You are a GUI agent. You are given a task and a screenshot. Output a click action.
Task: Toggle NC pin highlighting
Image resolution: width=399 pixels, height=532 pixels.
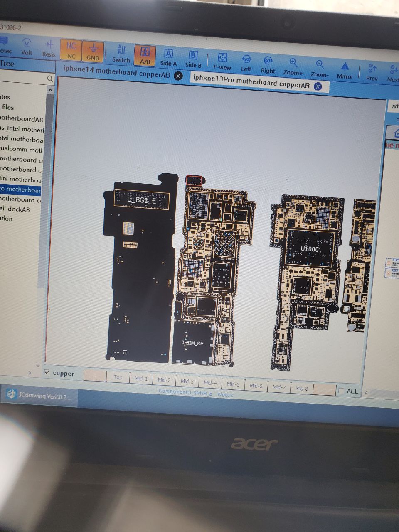coord(71,50)
